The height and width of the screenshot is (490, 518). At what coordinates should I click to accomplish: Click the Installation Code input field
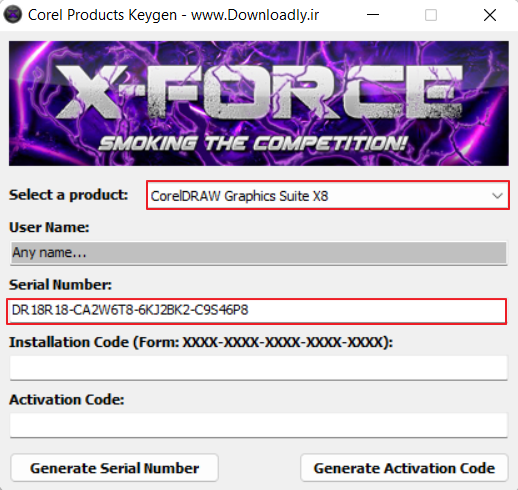(x=259, y=368)
